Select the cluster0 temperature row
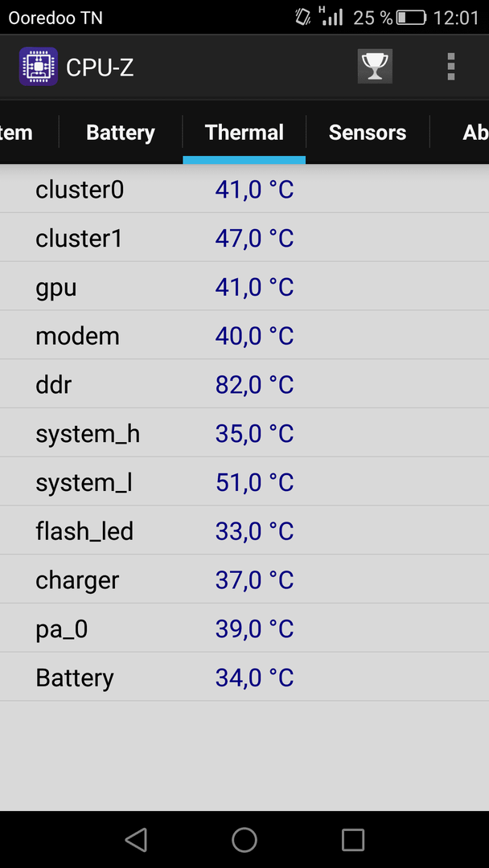 [x=244, y=190]
